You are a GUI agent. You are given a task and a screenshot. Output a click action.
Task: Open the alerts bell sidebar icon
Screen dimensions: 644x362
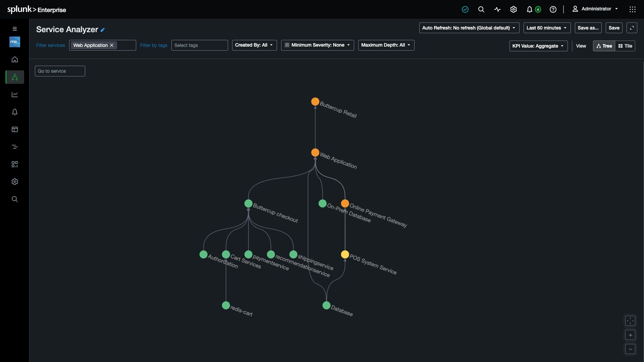14,112
